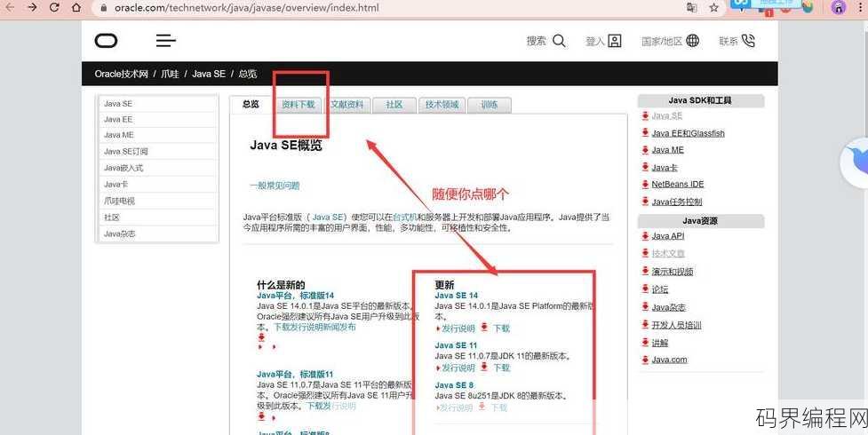Open 发行说明 under Java SE 14

pos(458,328)
